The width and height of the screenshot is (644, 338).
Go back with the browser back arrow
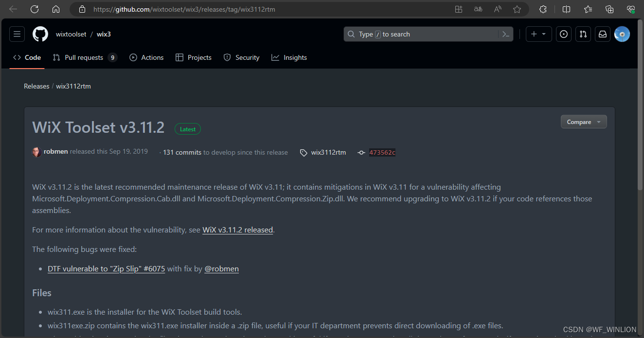[13, 9]
